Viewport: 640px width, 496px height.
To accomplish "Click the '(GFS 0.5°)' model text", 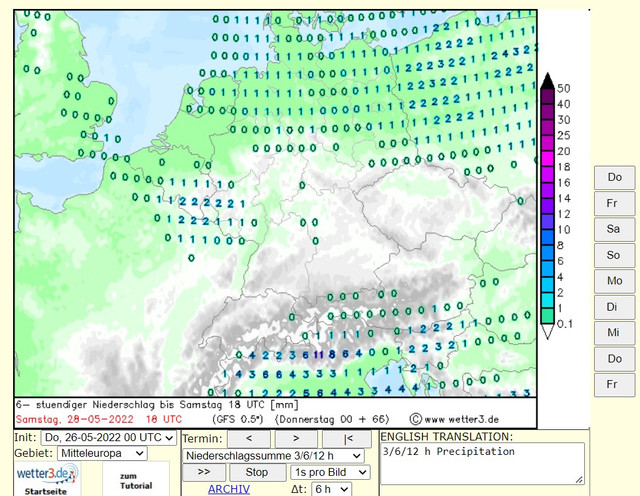I will pos(238,420).
